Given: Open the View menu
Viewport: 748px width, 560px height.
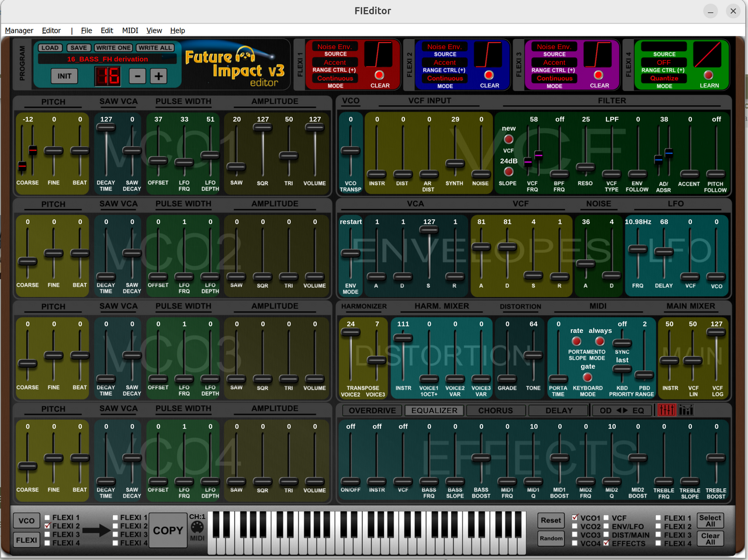Looking at the screenshot, I should tap(154, 30).
